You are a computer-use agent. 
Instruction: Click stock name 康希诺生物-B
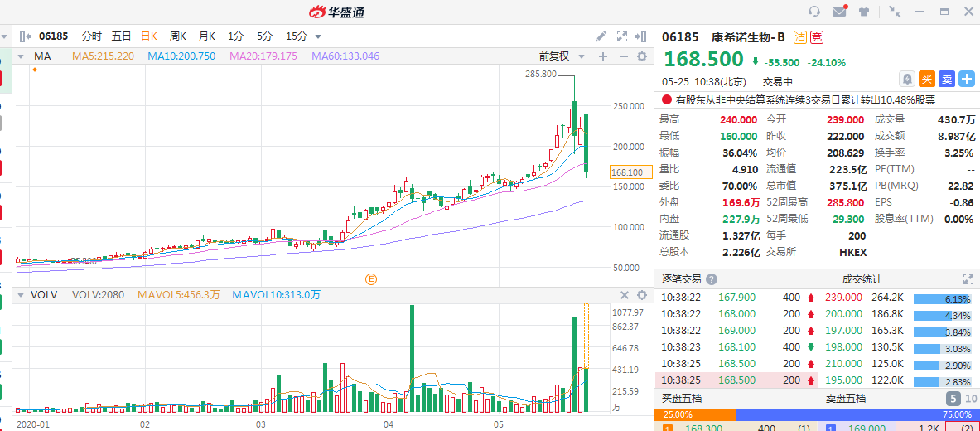pos(747,37)
